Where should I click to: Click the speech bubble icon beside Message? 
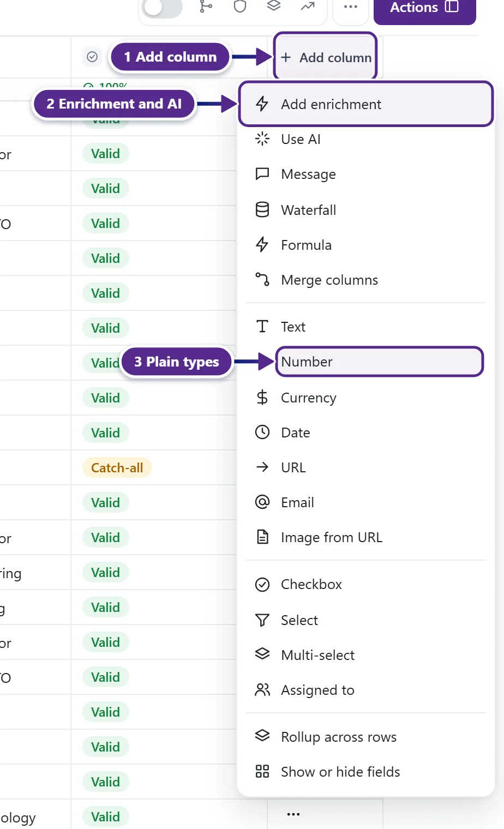click(x=262, y=174)
